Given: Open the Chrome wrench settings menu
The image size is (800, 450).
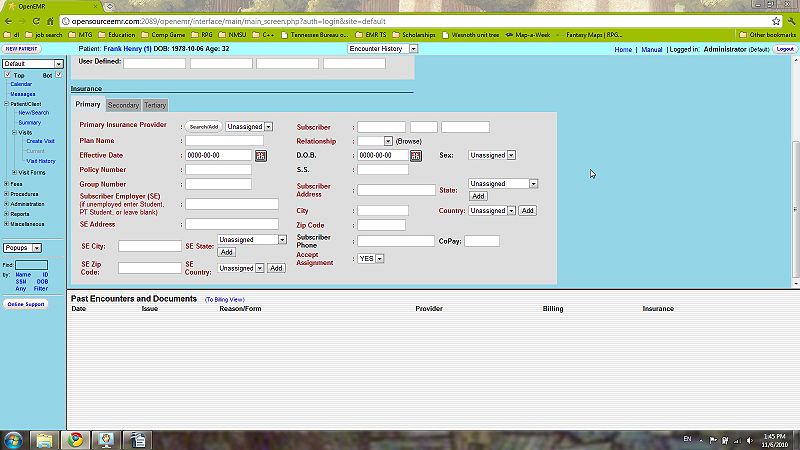Looking at the screenshot, I should 790,21.
